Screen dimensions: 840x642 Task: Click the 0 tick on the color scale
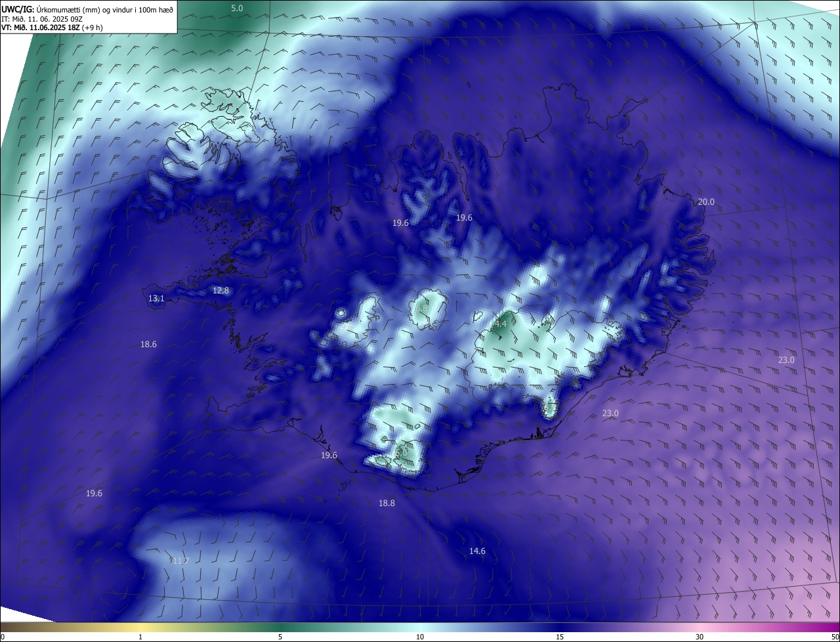point(3,637)
